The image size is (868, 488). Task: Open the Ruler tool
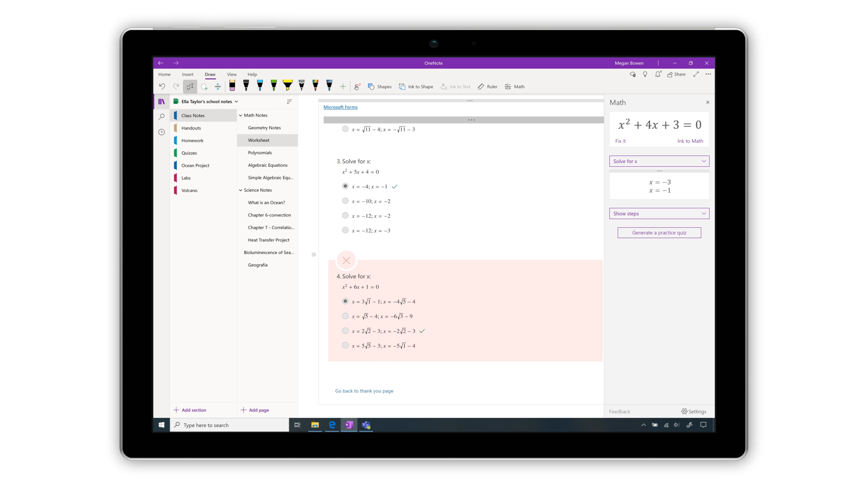[487, 87]
